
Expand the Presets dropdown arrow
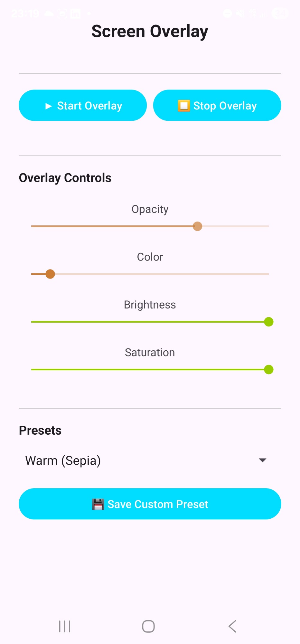262,460
